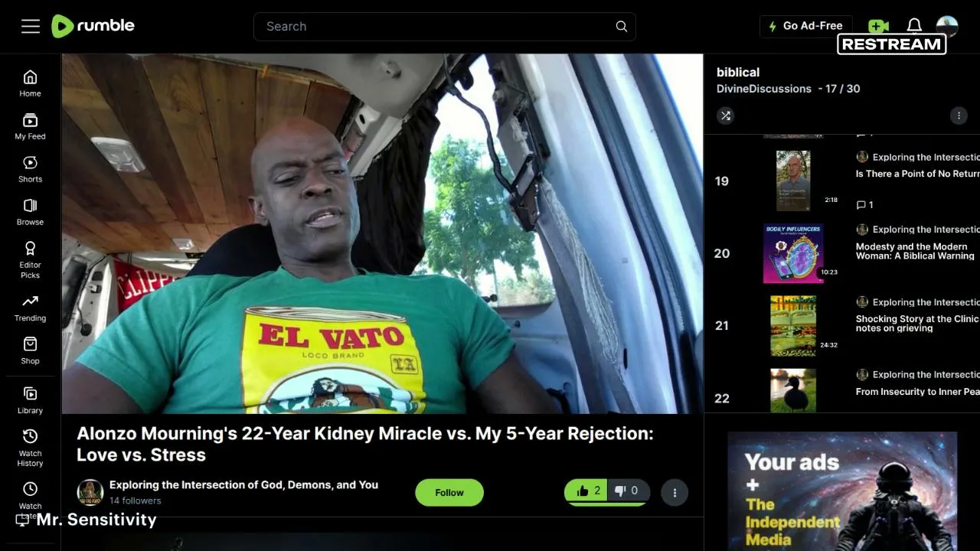Like the video with thumbs up
This screenshot has width=980, height=551.
[586, 491]
